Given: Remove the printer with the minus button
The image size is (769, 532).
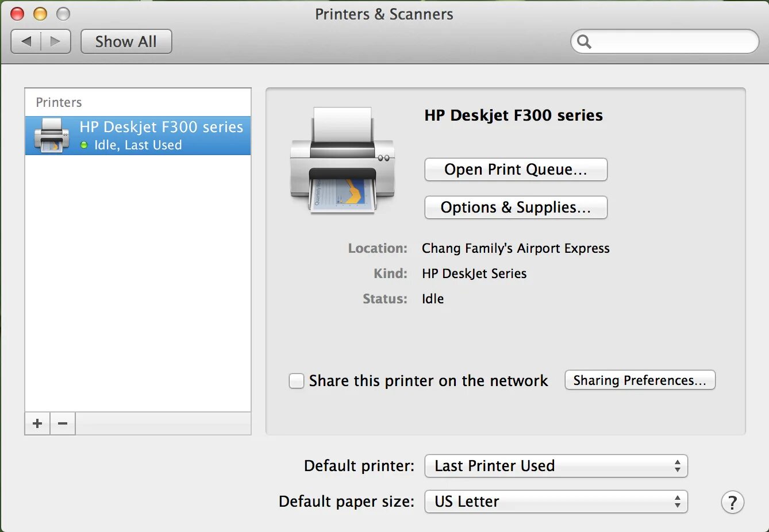Looking at the screenshot, I should 63,423.
